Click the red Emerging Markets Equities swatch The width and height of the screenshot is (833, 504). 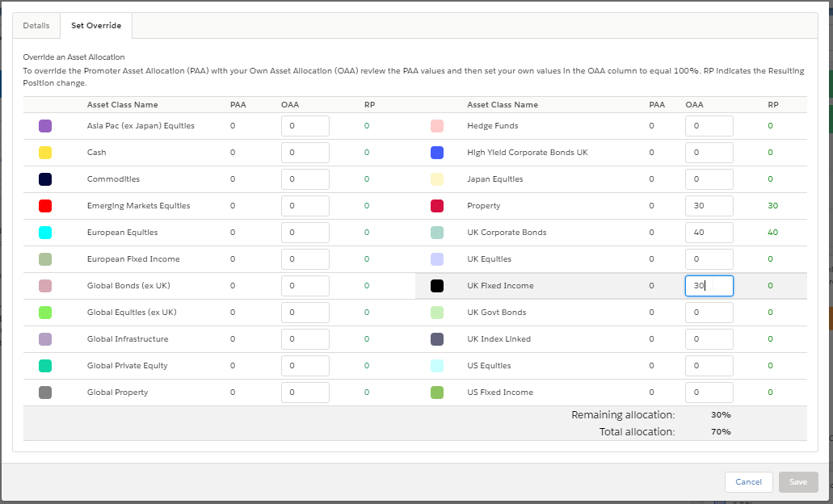point(45,205)
